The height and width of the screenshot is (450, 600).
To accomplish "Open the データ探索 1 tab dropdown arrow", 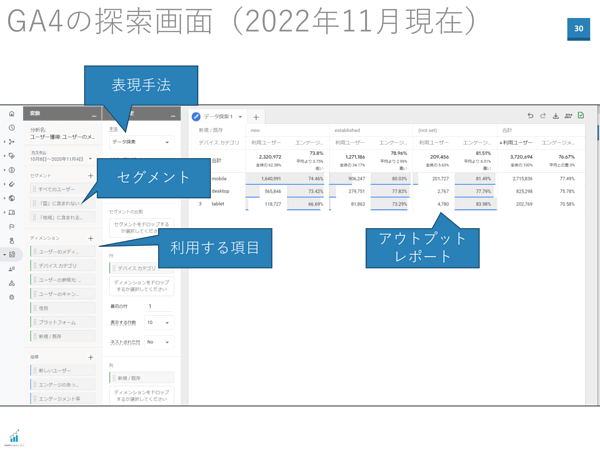I will click(x=240, y=117).
